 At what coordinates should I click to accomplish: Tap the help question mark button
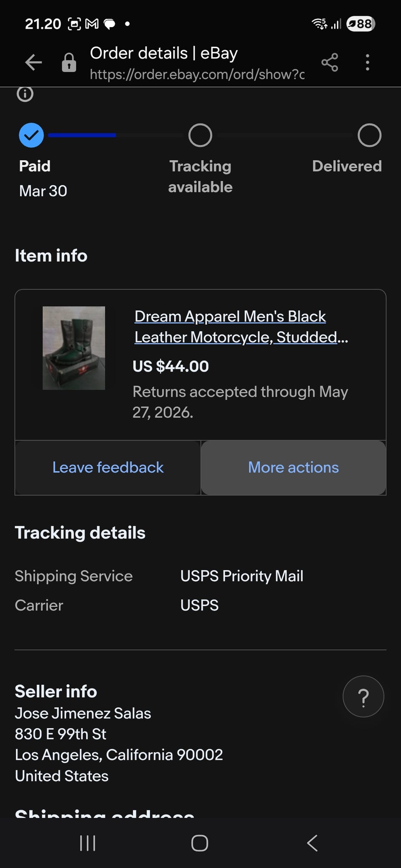[x=363, y=696]
